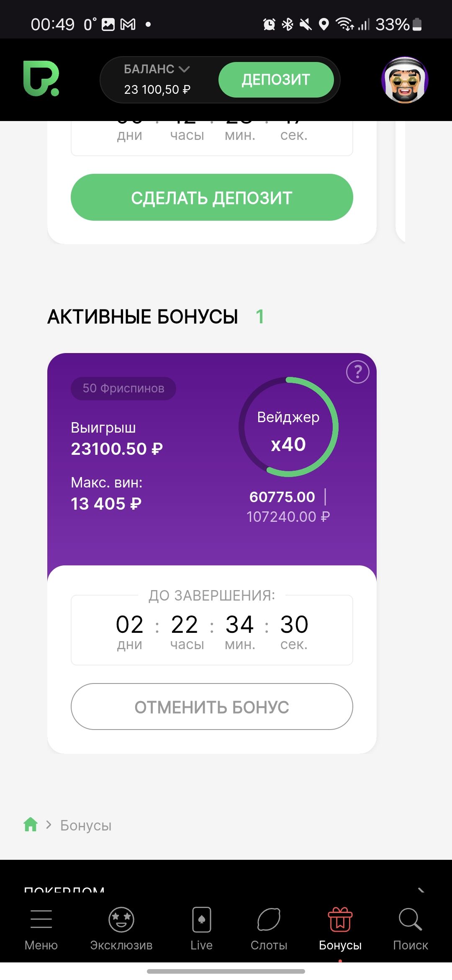Image resolution: width=452 pixels, height=980 pixels.
Task: Click the СДЕЛАТЬ ДЕПОЗИТ button
Action: point(212,197)
